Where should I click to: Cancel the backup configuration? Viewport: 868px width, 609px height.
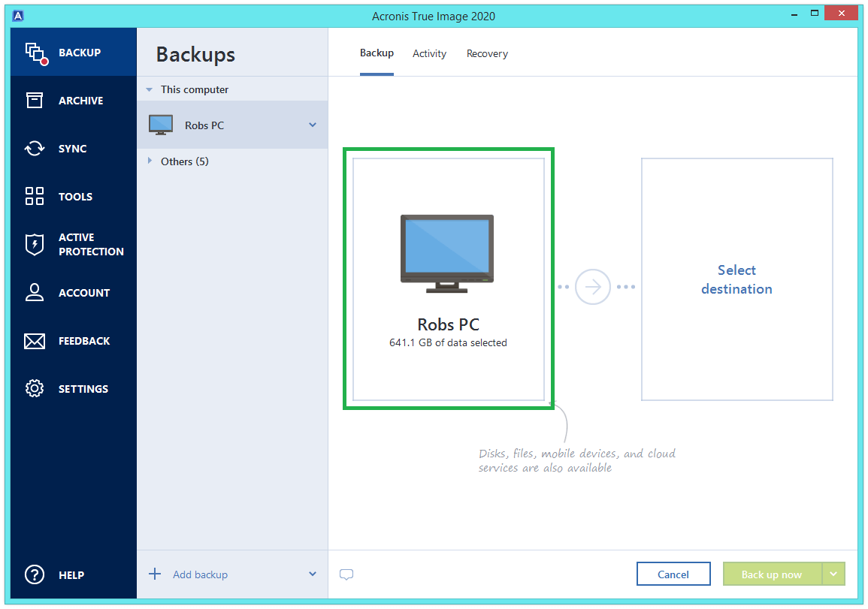tap(673, 573)
